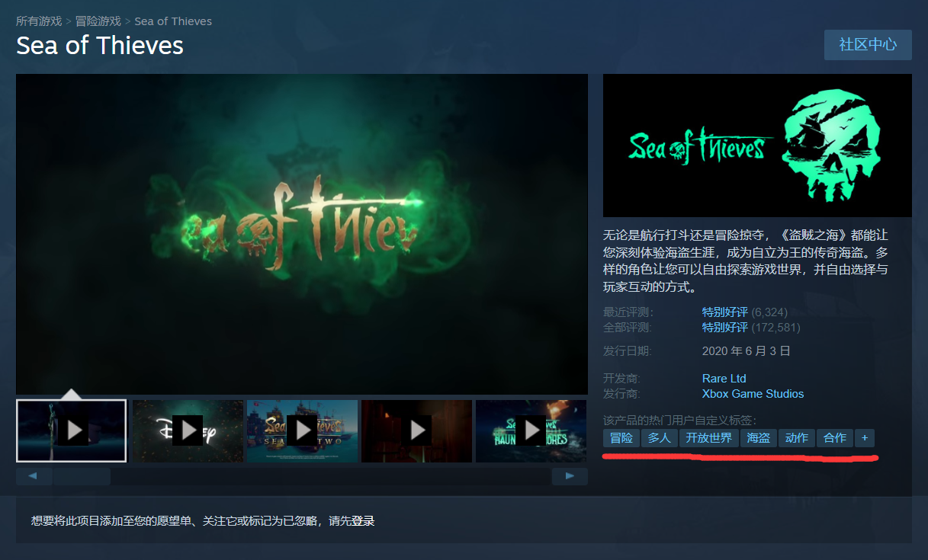Click the 开发商 label
928x560 pixels.
(622, 379)
